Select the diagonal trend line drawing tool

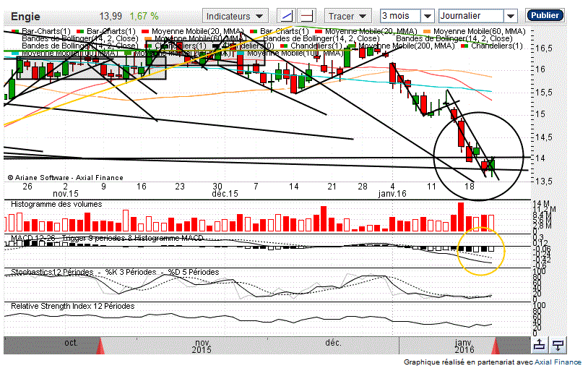click(x=287, y=16)
